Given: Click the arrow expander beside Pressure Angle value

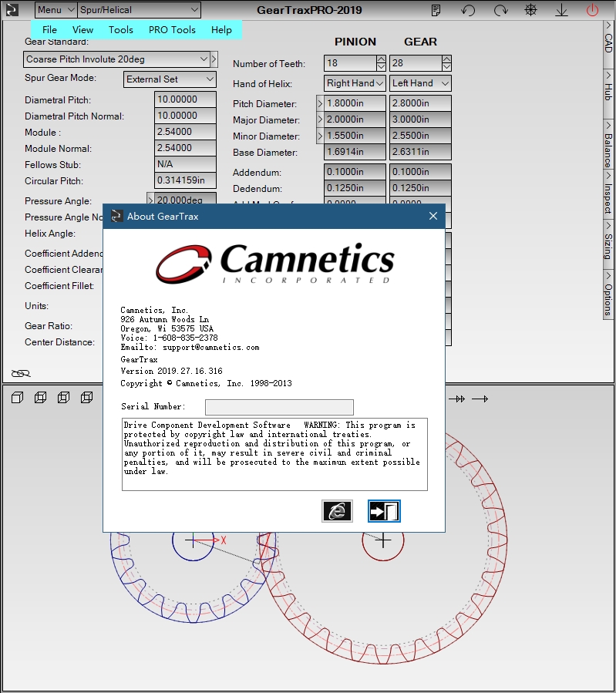Looking at the screenshot, I should 150,199.
